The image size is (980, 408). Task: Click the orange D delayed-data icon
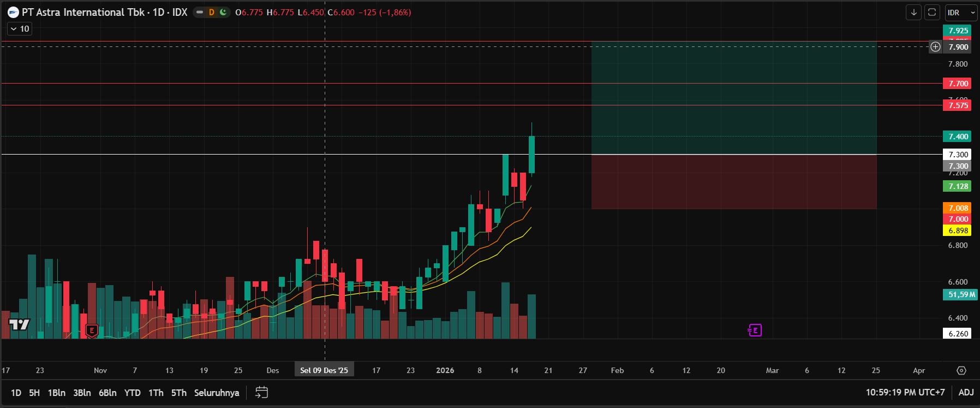(212, 13)
